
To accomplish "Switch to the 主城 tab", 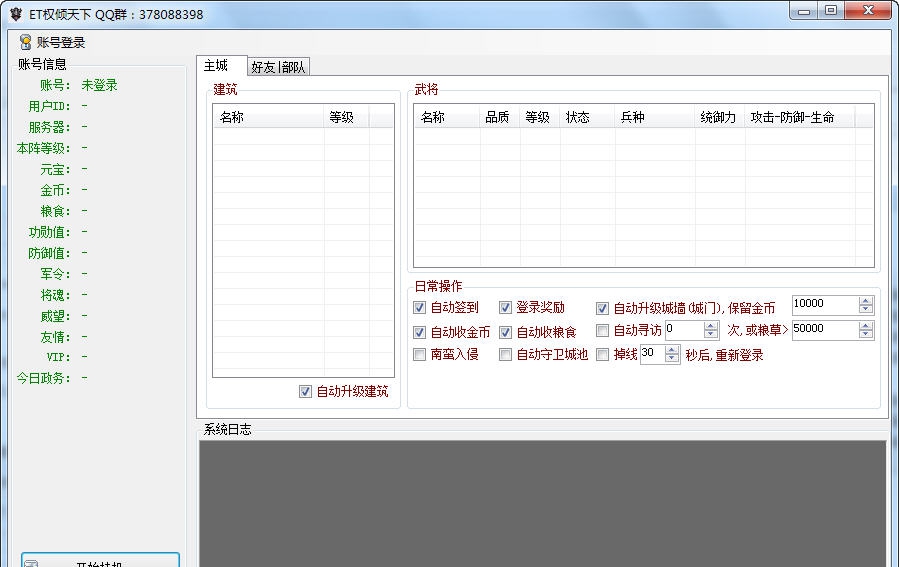I will click(221, 65).
